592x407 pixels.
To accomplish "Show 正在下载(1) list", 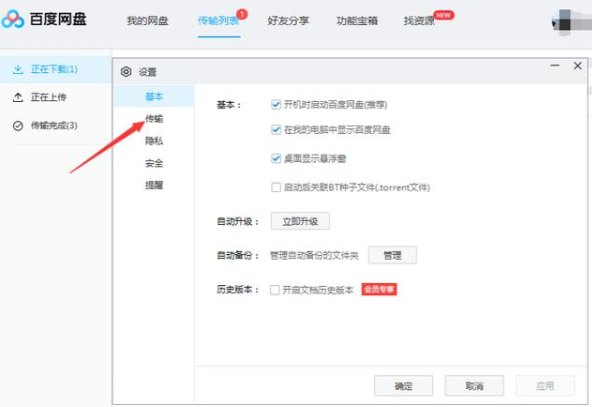I will tap(56, 69).
